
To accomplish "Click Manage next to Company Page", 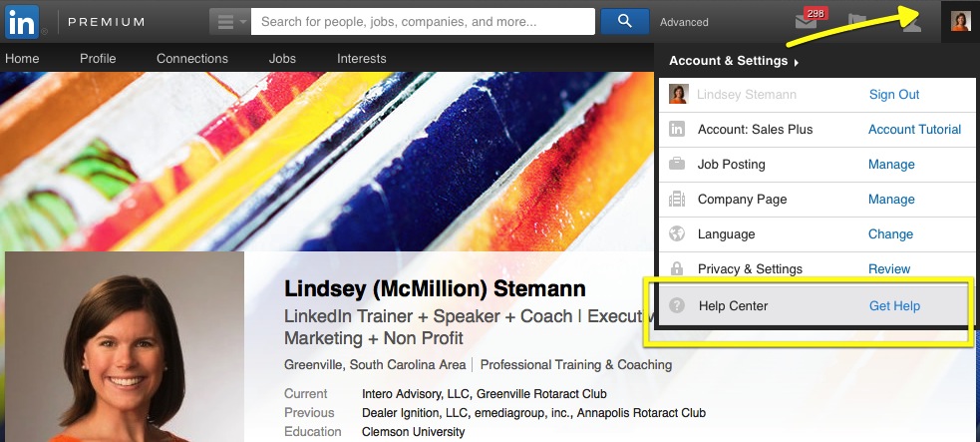I will (891, 200).
